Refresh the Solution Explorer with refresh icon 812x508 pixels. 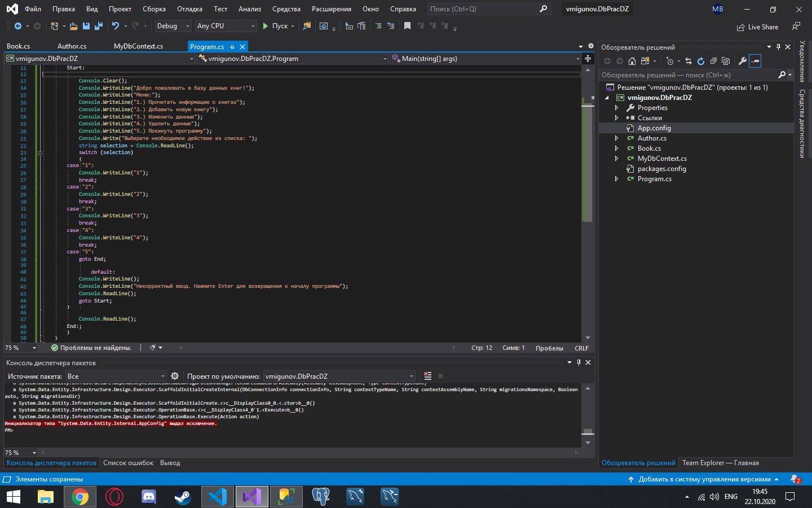coord(701,61)
